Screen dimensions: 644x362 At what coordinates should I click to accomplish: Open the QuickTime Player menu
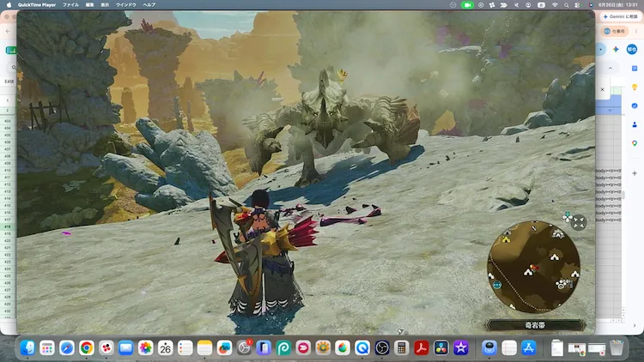pyautogui.click(x=37, y=5)
